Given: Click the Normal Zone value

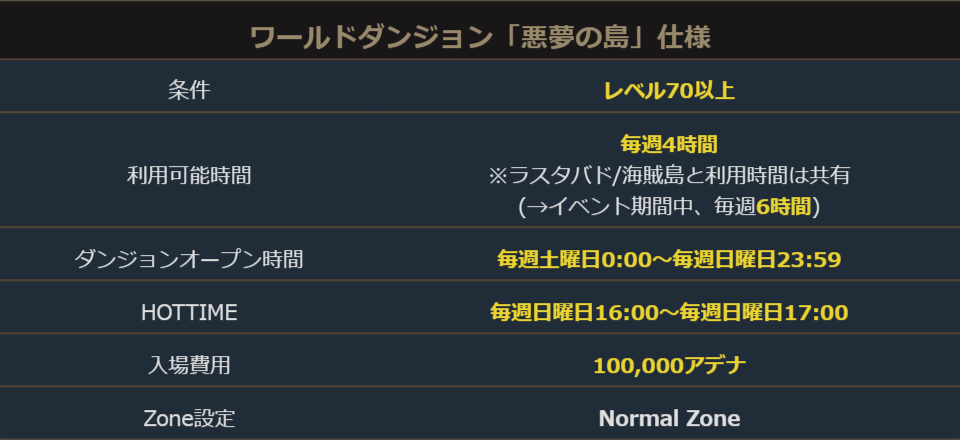Looking at the screenshot, I should tap(669, 418).
